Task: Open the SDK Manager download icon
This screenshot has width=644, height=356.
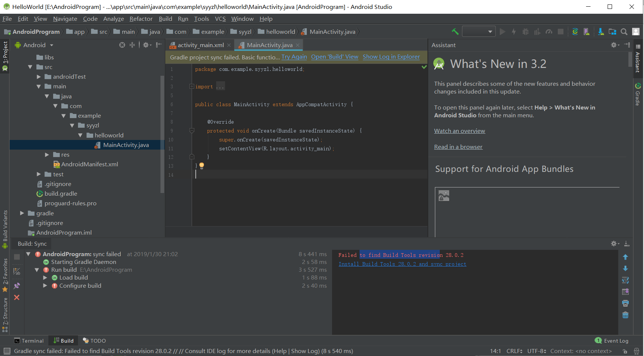Action: click(x=601, y=32)
